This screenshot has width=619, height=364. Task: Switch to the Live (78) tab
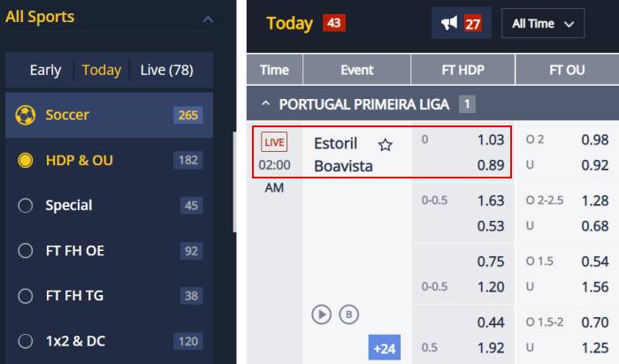click(166, 70)
